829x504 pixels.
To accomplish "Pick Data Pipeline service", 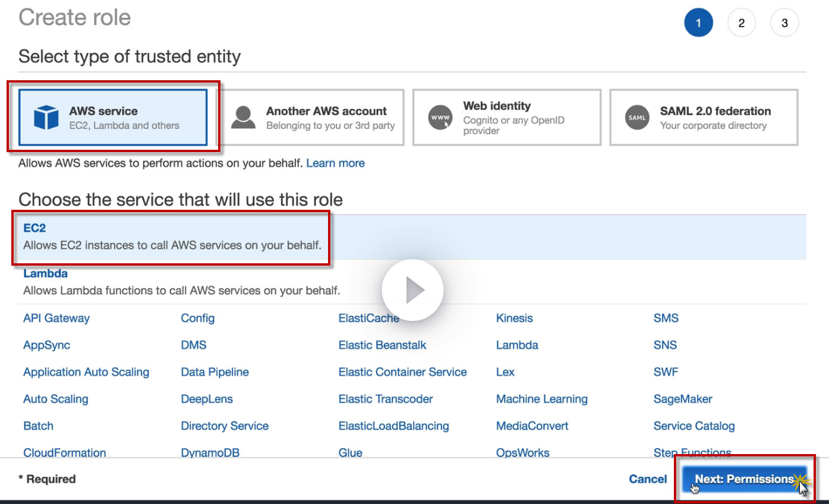I will [x=215, y=372].
